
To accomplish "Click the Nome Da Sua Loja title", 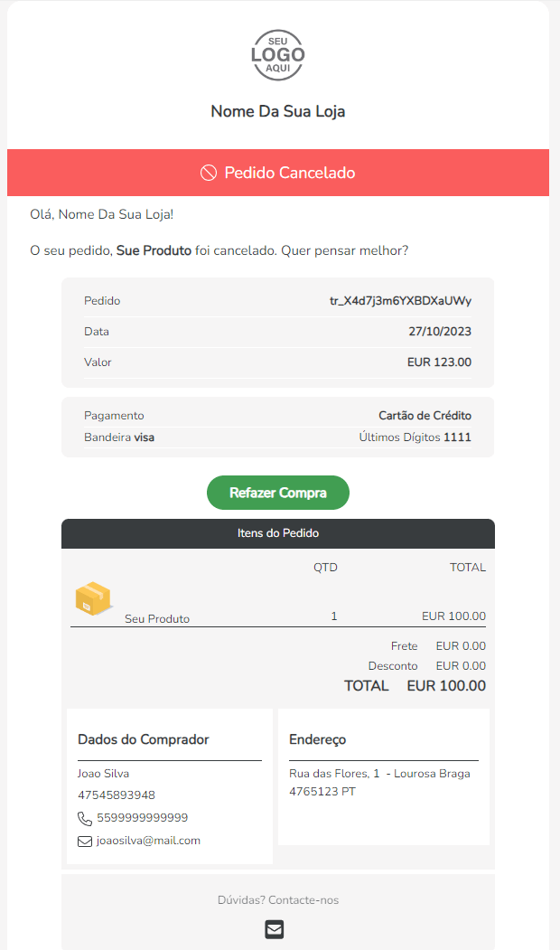I will pos(278,111).
